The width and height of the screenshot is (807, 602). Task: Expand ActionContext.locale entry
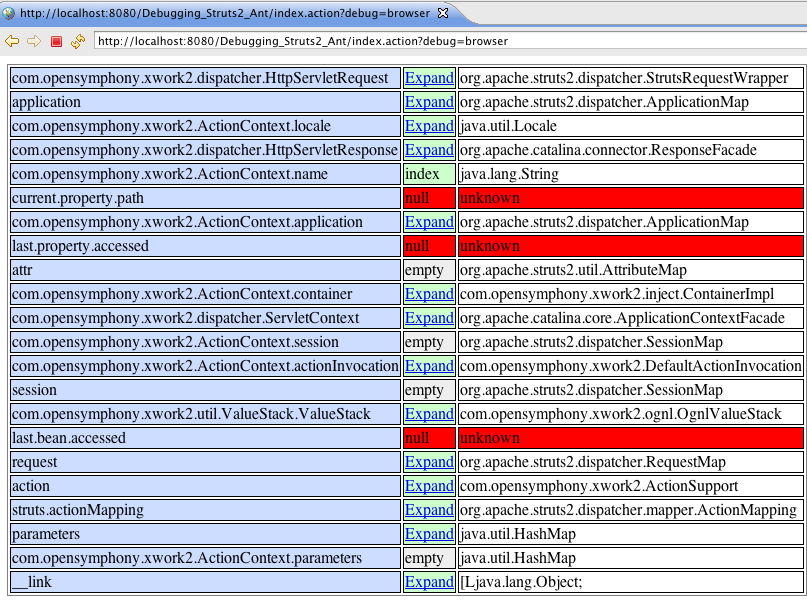(429, 126)
